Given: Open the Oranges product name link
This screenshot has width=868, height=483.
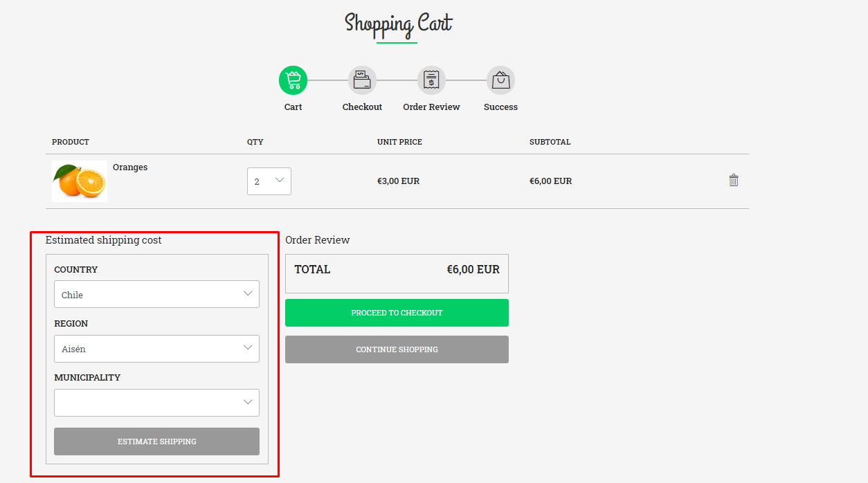Looking at the screenshot, I should (130, 167).
